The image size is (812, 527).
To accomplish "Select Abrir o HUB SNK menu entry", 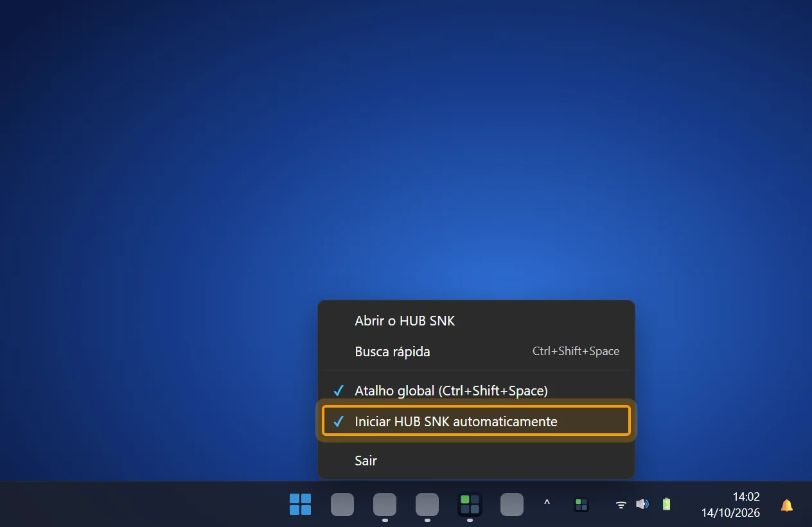I will point(476,321).
